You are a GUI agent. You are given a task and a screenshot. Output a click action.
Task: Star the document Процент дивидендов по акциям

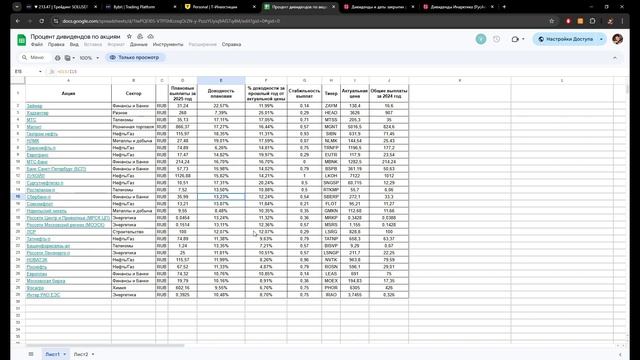129,36
